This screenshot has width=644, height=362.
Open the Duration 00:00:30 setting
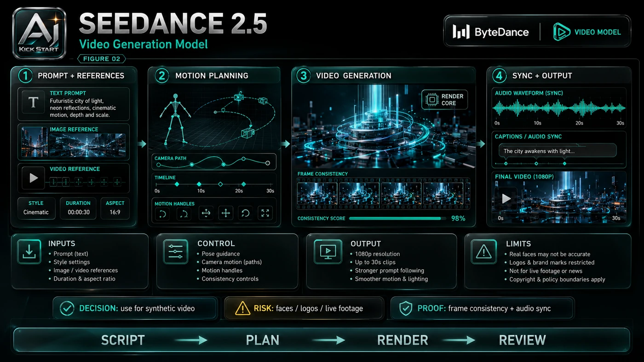tap(78, 208)
